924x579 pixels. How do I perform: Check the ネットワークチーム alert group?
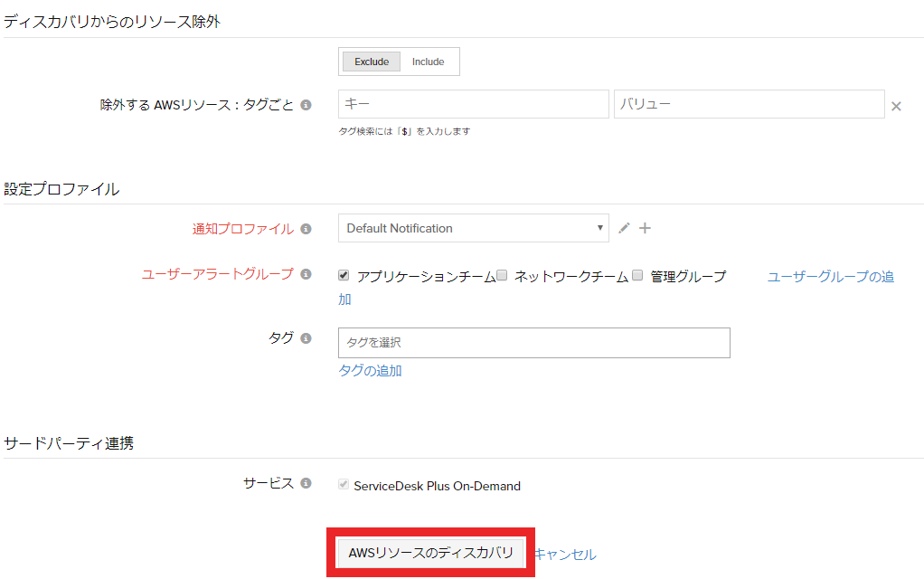501,274
